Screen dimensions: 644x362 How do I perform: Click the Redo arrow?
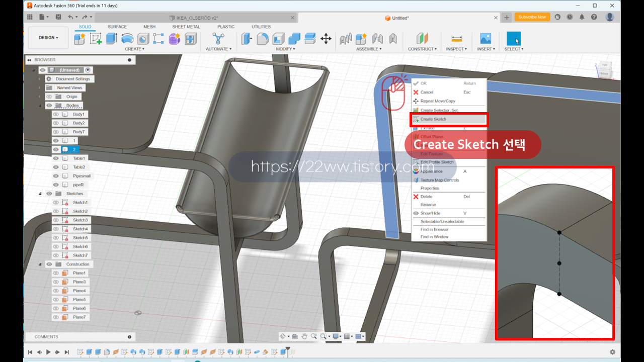tap(84, 17)
